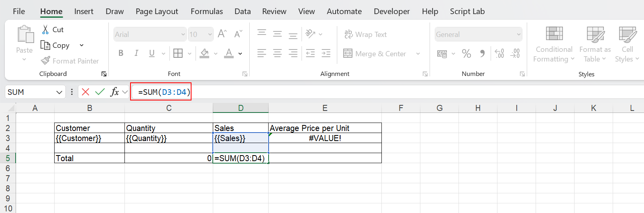This screenshot has height=213, width=644.
Task: Toggle Underline formatting
Action: point(152,53)
